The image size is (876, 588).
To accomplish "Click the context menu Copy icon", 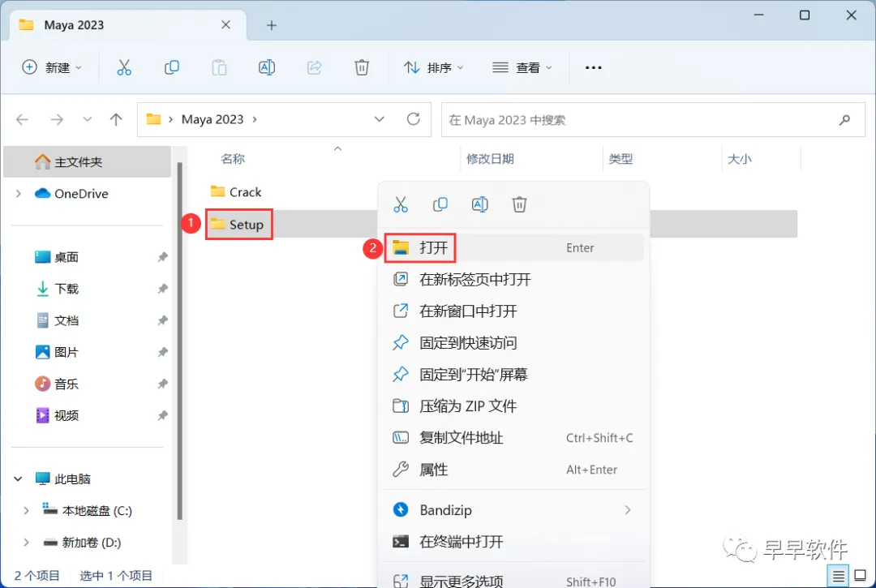I will pyautogui.click(x=440, y=204).
